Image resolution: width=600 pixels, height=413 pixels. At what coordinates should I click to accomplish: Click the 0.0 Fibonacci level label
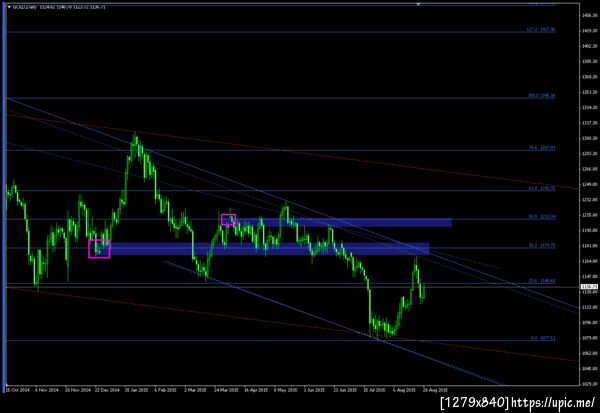click(543, 338)
